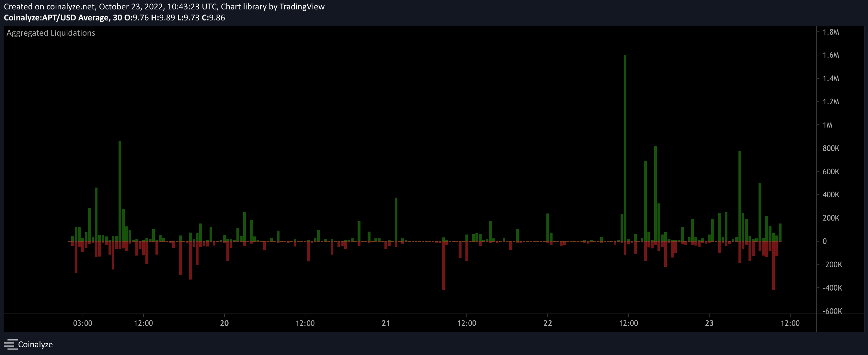Click the Coinalyze watermark text
868x355 pixels.
[35, 345]
